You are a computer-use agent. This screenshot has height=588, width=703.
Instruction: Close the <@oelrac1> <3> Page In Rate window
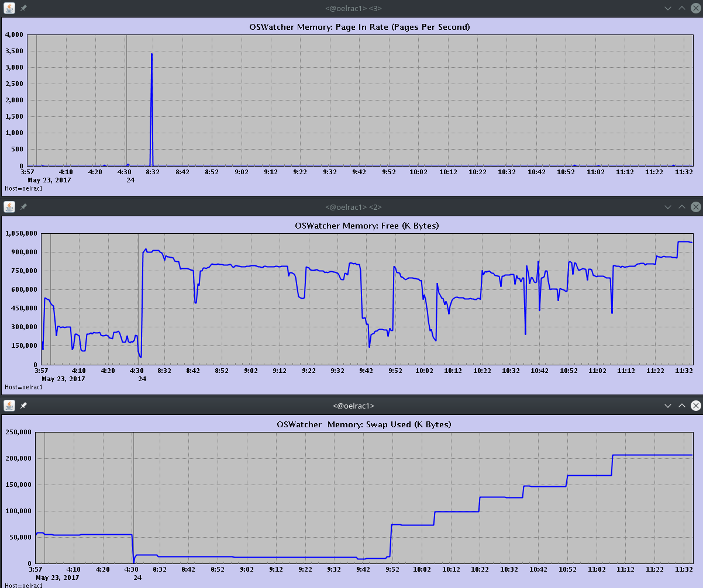point(696,8)
